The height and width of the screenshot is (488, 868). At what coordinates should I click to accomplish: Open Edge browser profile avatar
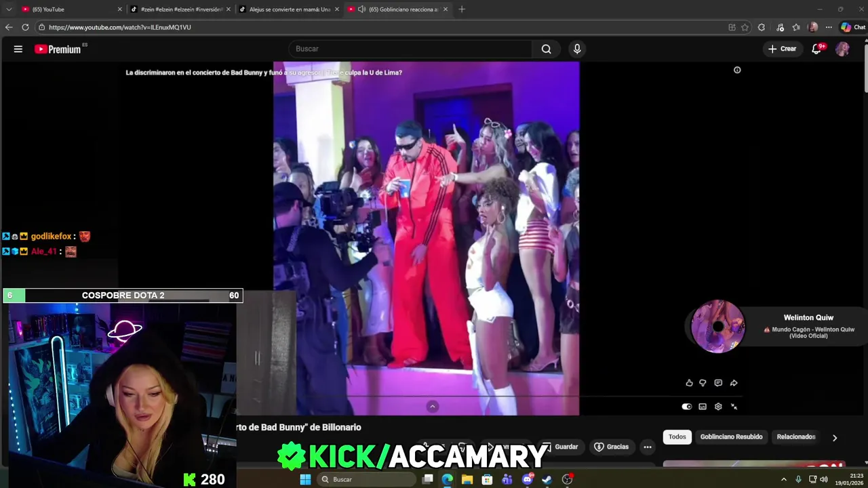pyautogui.click(x=813, y=27)
